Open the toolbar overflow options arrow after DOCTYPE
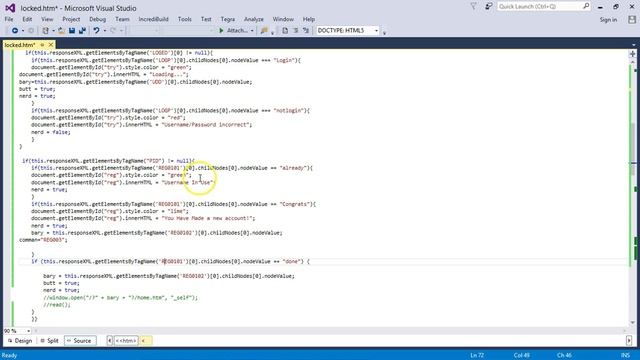640x360 pixels. point(384,32)
